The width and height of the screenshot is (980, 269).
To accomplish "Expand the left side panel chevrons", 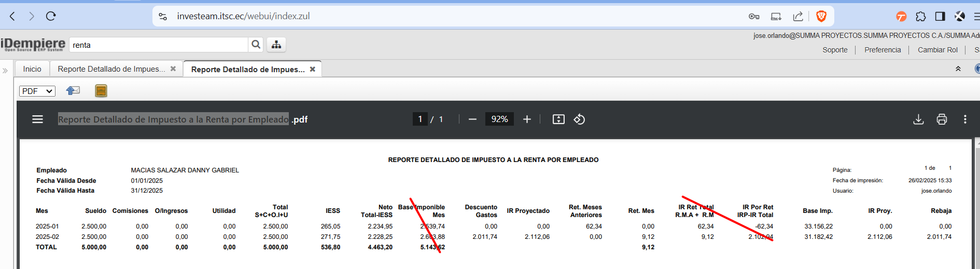I will pos(5,70).
